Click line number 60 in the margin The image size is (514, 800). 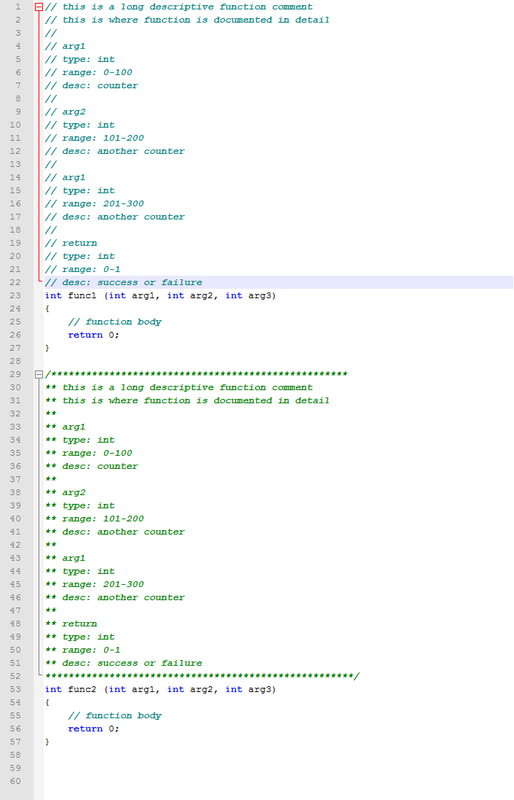click(x=15, y=781)
